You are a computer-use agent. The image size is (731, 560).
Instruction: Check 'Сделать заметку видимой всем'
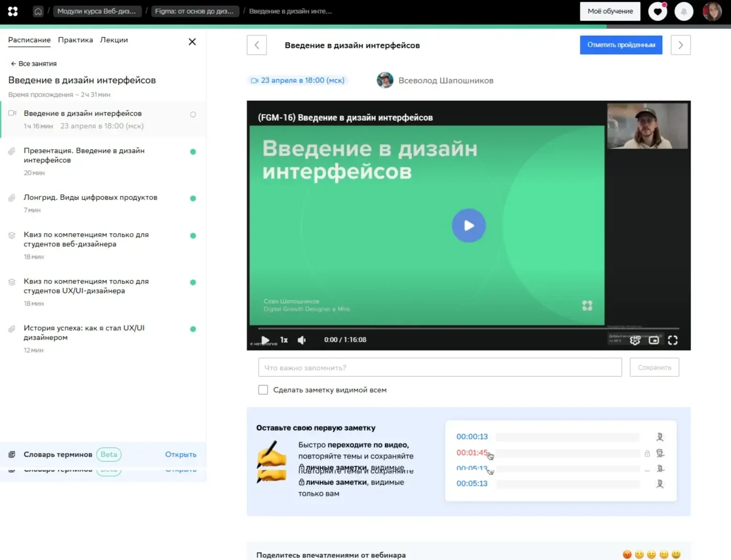(x=263, y=389)
